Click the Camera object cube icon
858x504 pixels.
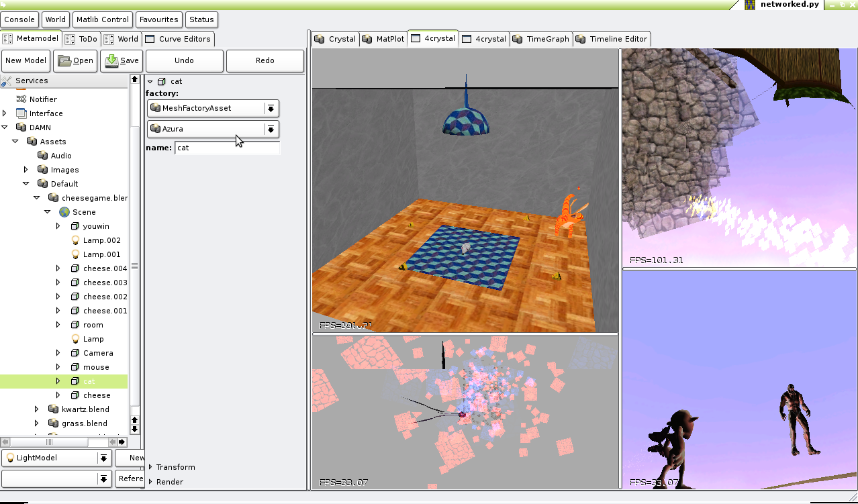pyautogui.click(x=75, y=353)
